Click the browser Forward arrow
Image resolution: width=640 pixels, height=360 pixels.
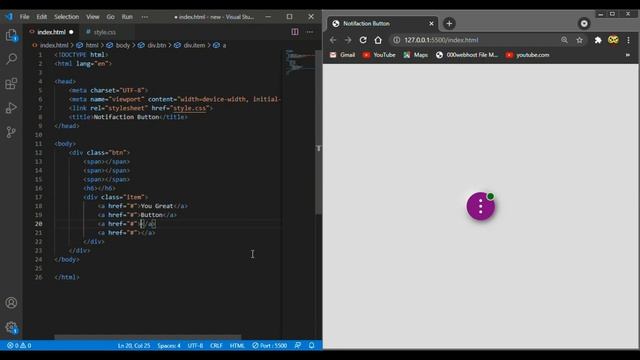[x=348, y=40]
